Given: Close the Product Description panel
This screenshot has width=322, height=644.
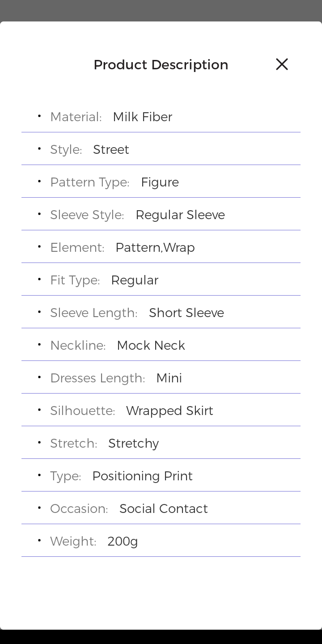Looking at the screenshot, I should click(282, 64).
